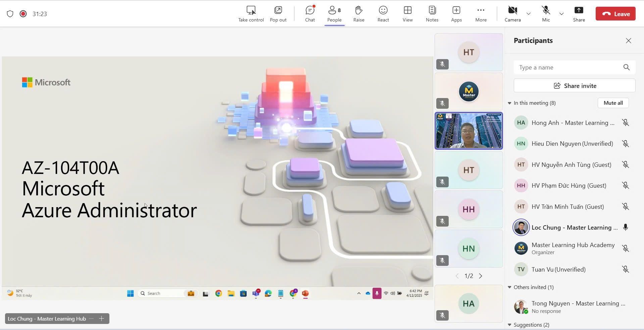Image resolution: width=644 pixels, height=330 pixels.
Task: Toggle mic for HV Nguyễn Anh Tùng
Action: tap(626, 164)
